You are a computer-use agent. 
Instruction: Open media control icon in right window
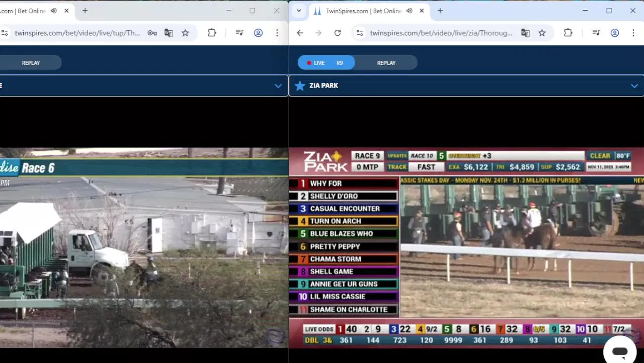coord(596,33)
